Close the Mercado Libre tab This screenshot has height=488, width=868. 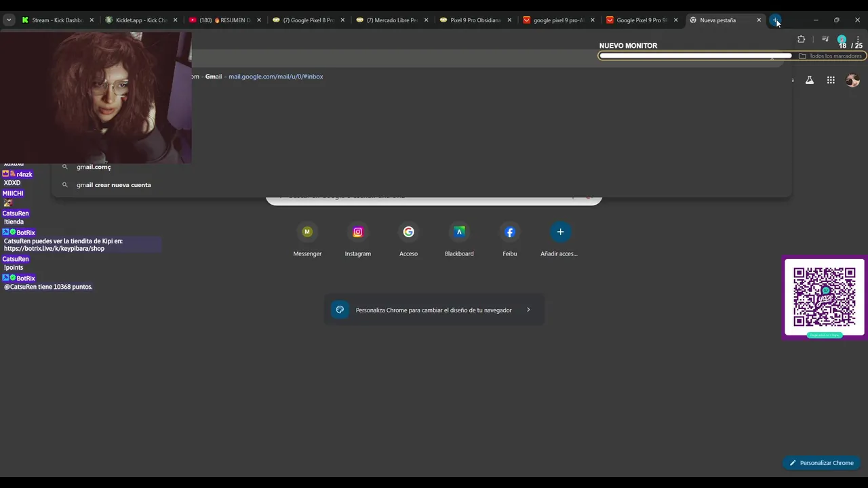pos(426,20)
